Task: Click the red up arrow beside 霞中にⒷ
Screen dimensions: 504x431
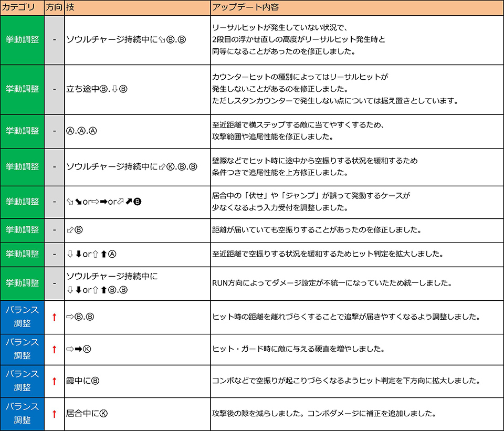Action: point(54,381)
